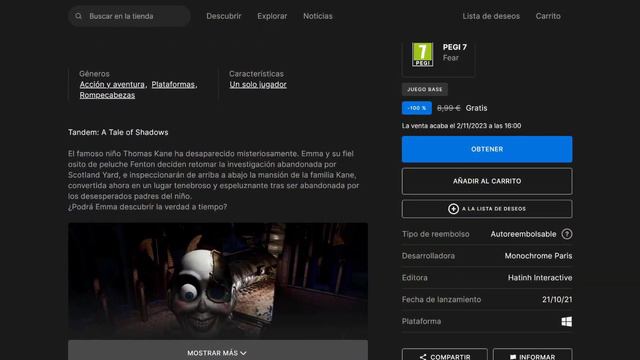640x360 pixels.
Task: Click the plus circle wishlist icon
Action: [453, 209]
